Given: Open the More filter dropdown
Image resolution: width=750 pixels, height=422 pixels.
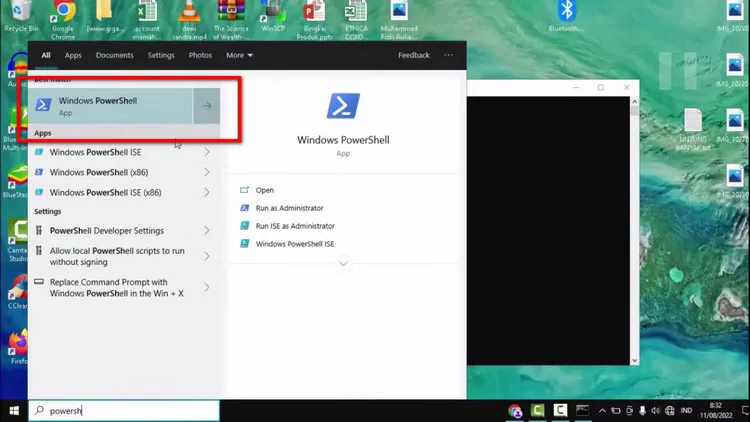Looking at the screenshot, I should click(x=239, y=55).
